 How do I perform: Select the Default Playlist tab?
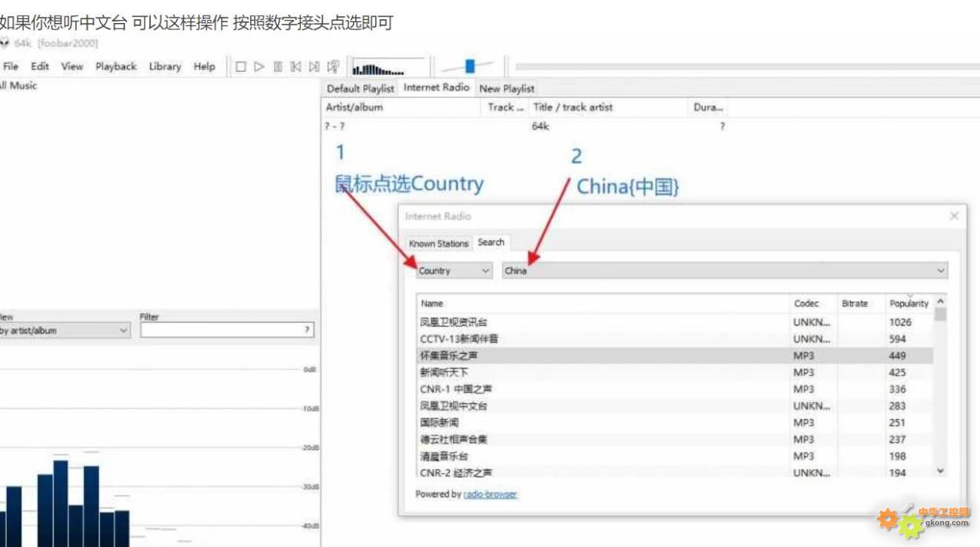coord(360,88)
